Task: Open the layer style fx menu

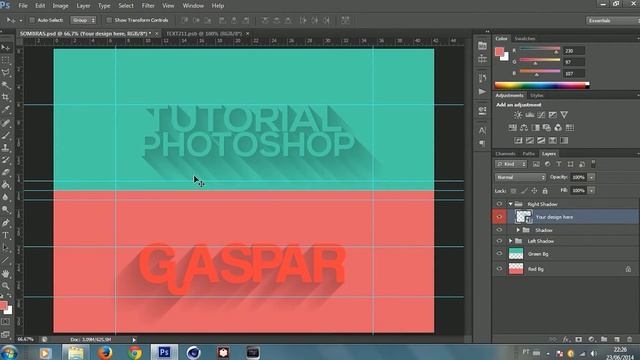Action: (x=566, y=339)
